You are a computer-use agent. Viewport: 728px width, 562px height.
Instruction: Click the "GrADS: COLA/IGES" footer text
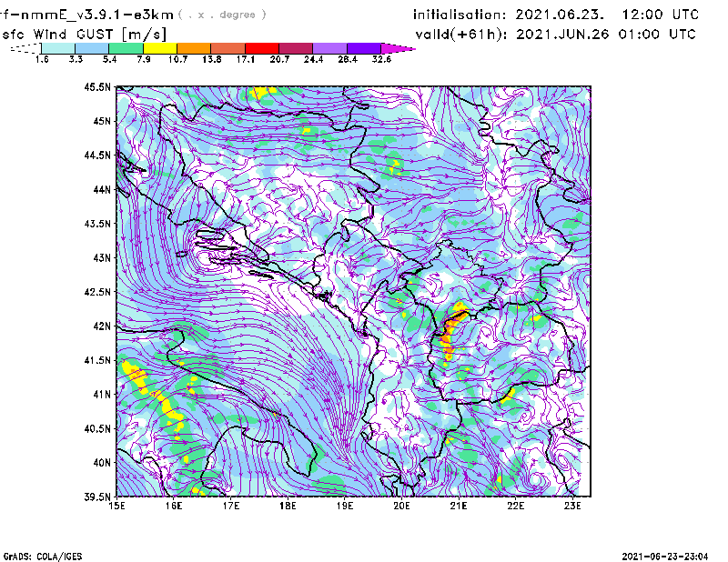click(43, 557)
